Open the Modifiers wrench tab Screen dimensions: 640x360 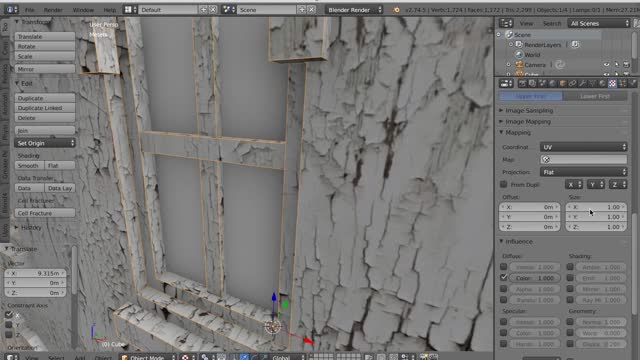(x=582, y=83)
